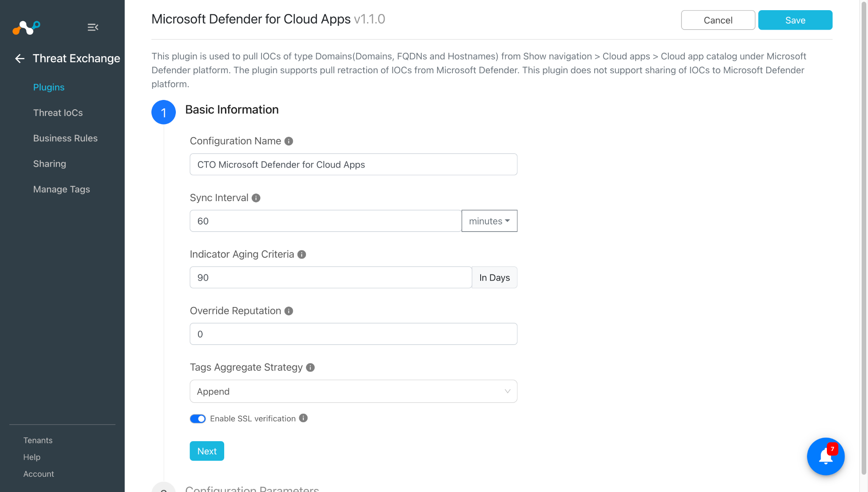The width and height of the screenshot is (868, 492).
Task: Show Override Reputation info tooltip
Action: tap(289, 311)
